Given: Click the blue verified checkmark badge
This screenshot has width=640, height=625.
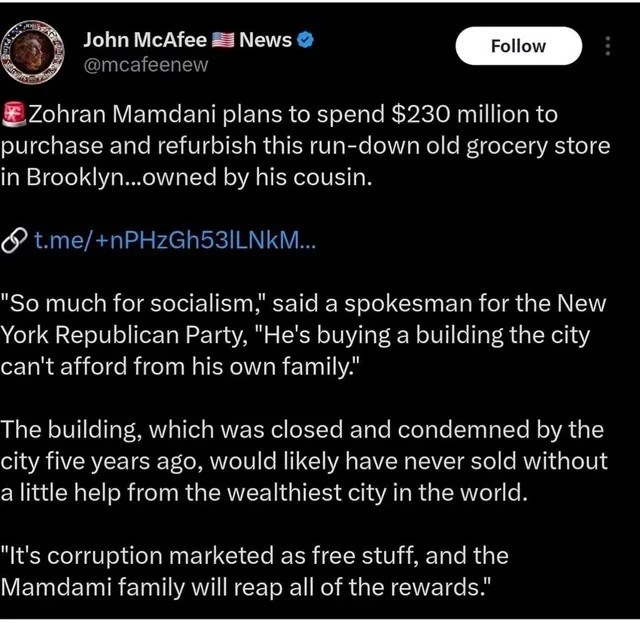Looking at the screenshot, I should (307, 40).
